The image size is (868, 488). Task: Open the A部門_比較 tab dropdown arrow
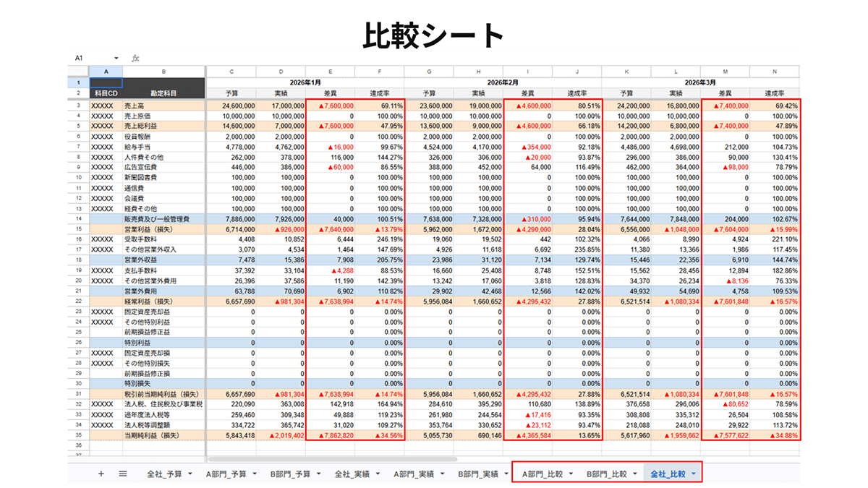[x=569, y=474]
